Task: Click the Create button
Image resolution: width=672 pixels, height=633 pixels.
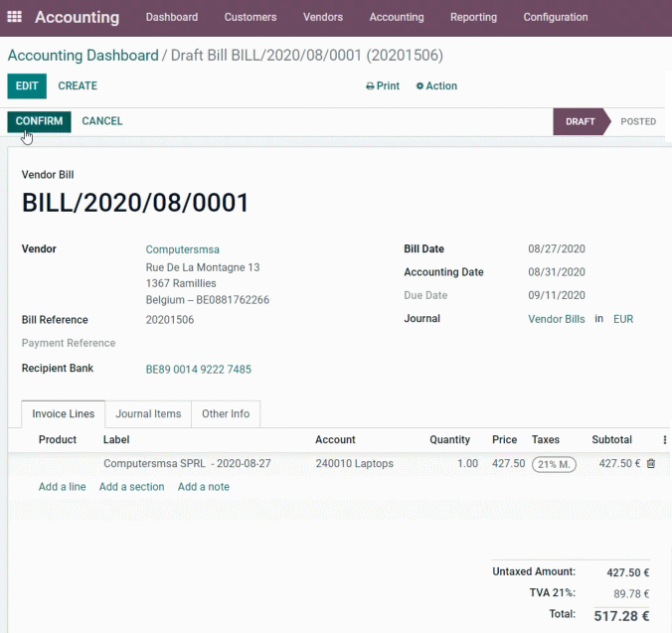Action: tap(78, 86)
